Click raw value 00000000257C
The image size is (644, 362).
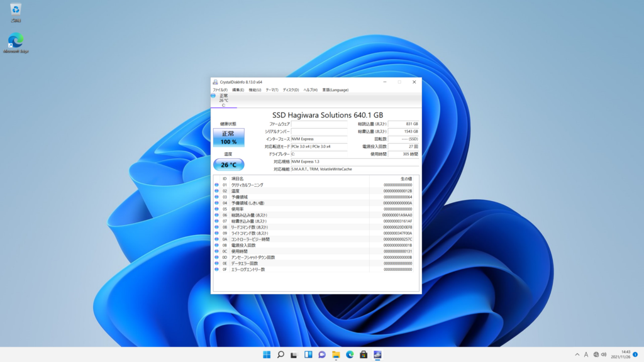397,239
